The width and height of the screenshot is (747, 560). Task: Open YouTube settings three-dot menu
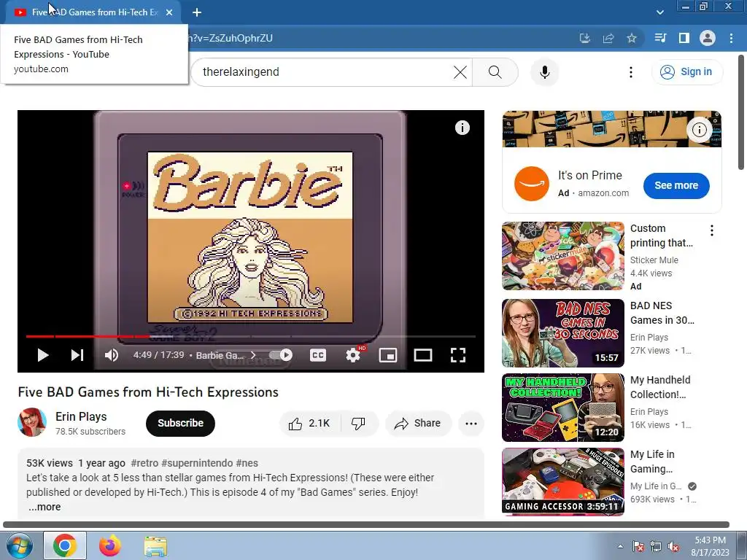(x=631, y=72)
